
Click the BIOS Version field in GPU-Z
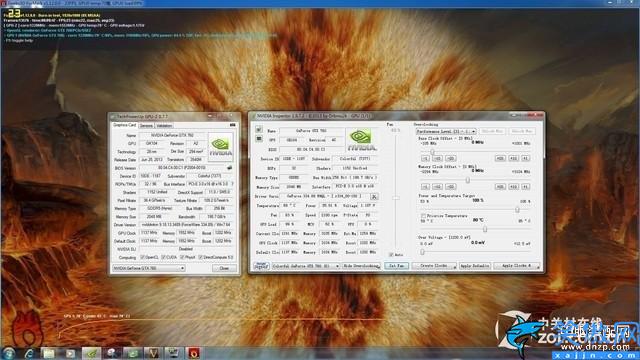[182, 168]
